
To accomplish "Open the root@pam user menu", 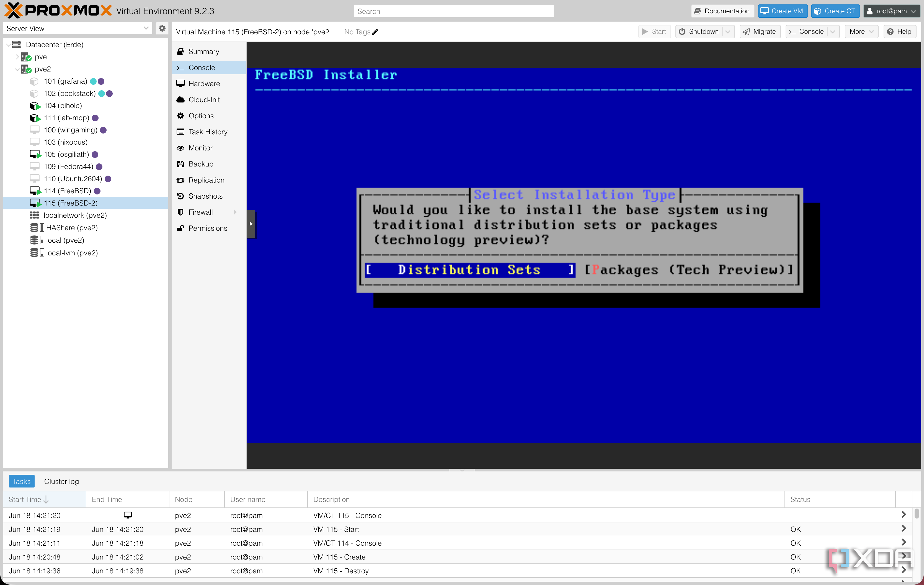I will [x=891, y=11].
